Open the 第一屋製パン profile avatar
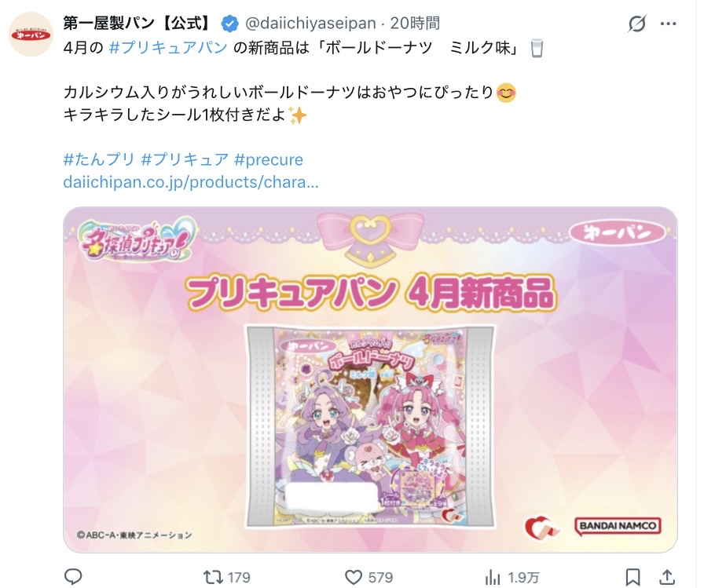Image resolution: width=704 pixels, height=588 pixels. pos(31,34)
